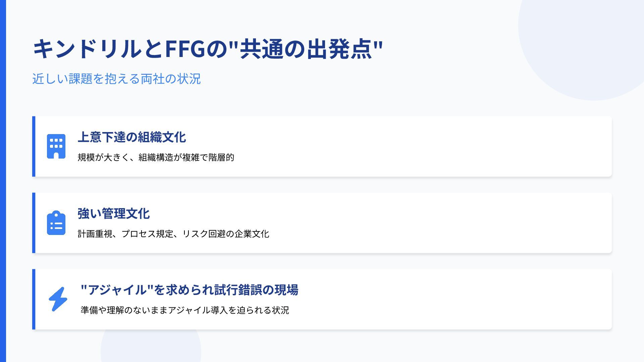Click the subtitle 近しい課題を抱える両社の状況
This screenshot has height=362, width=644.
pyautogui.click(x=116, y=79)
